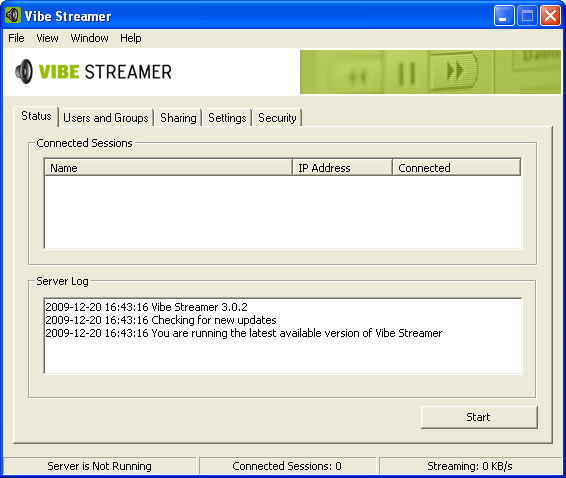This screenshot has height=478, width=566.
Task: Sort sessions by Name column header
Action: [168, 168]
